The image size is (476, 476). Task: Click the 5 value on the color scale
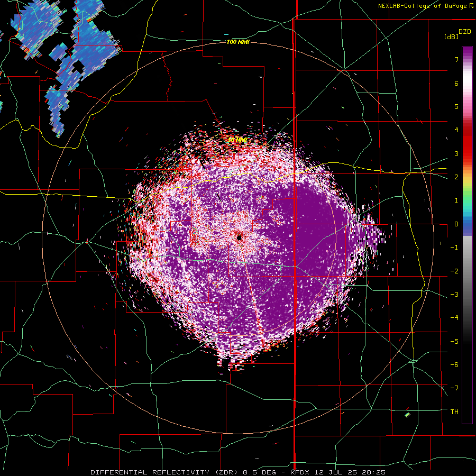click(x=456, y=106)
